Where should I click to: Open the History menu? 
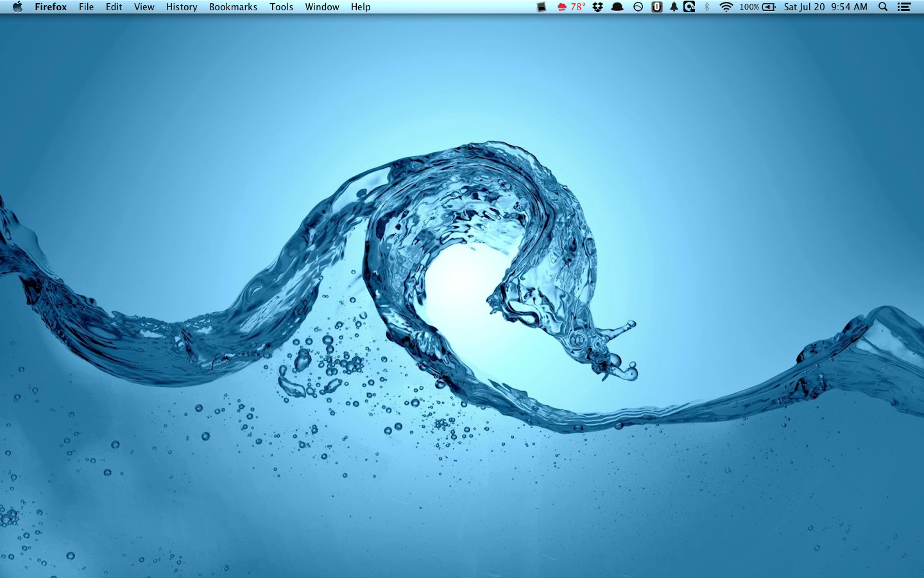182,7
